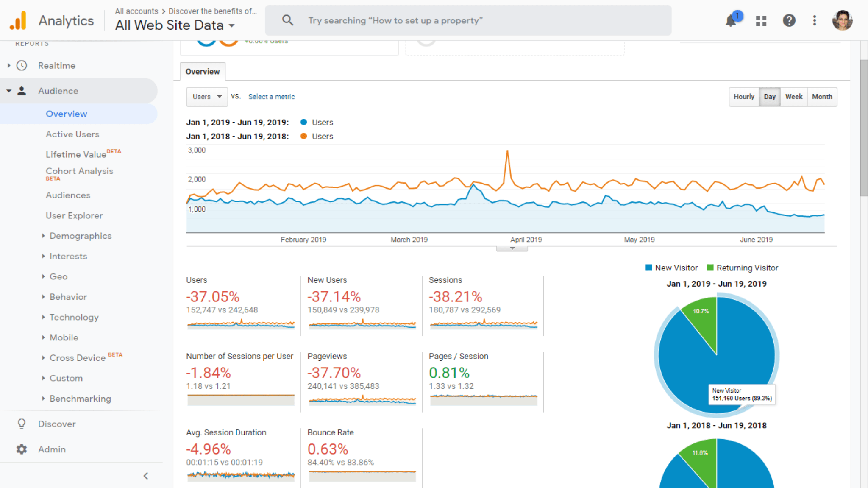Open the help question mark icon

click(789, 20)
